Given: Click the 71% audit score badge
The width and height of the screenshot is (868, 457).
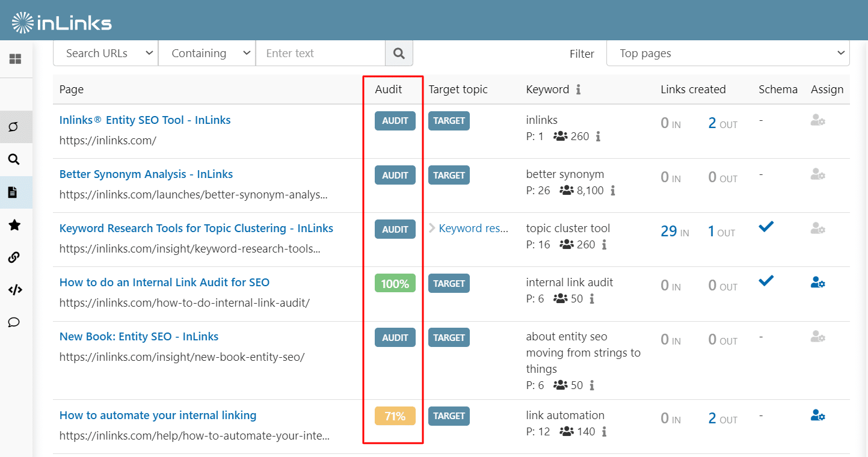Looking at the screenshot, I should 395,416.
